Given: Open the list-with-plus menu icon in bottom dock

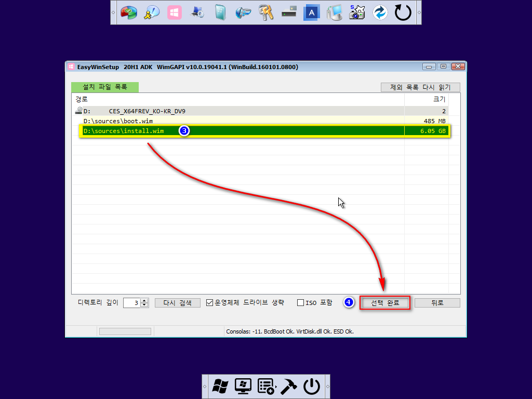Looking at the screenshot, I should (266, 386).
